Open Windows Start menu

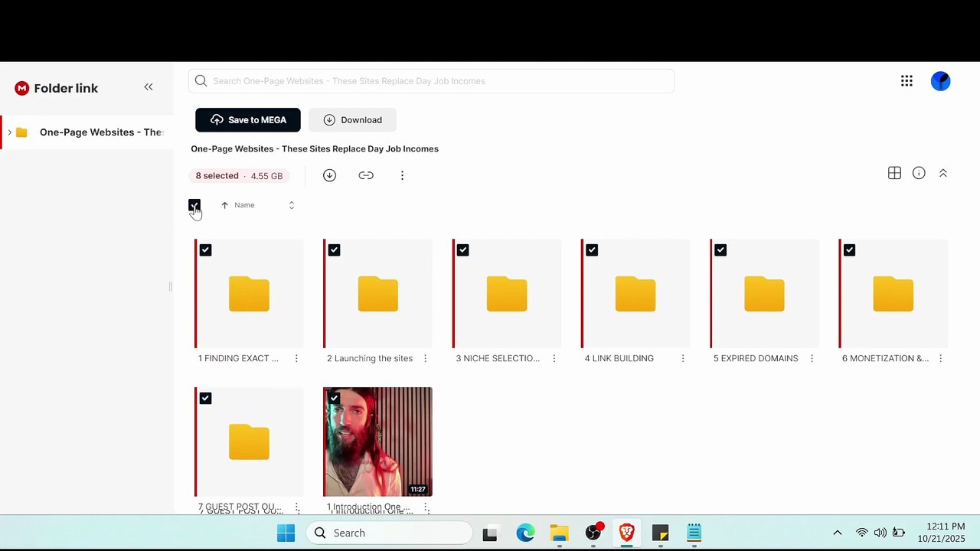[286, 533]
